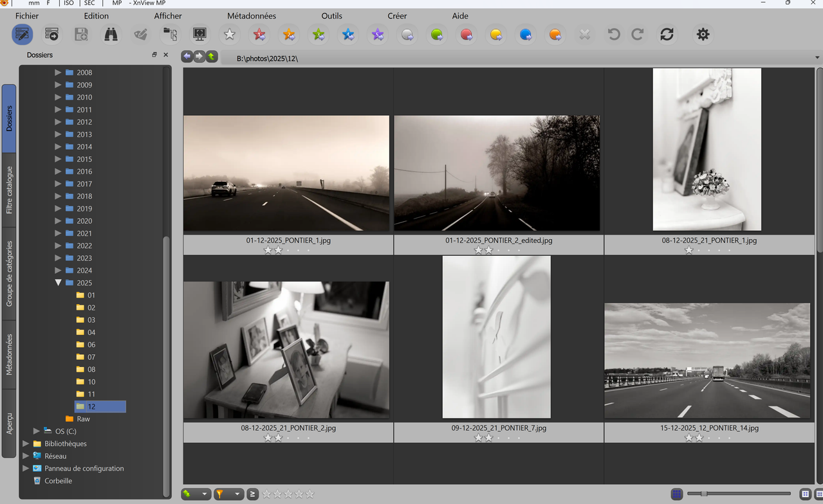This screenshot has width=823, height=504.
Task: Select thumbnail 09-12-2025_21_PONTIER_7.jpg
Action: (x=497, y=337)
